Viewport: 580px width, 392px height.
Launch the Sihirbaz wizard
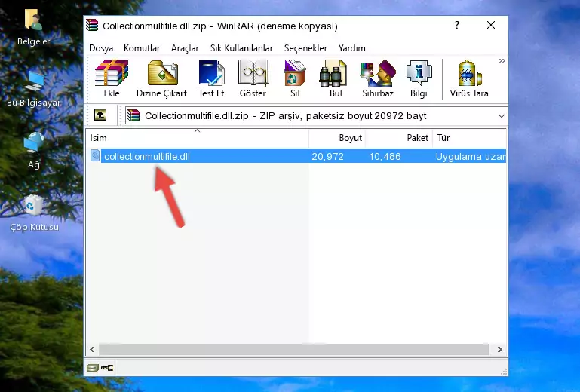[378, 78]
